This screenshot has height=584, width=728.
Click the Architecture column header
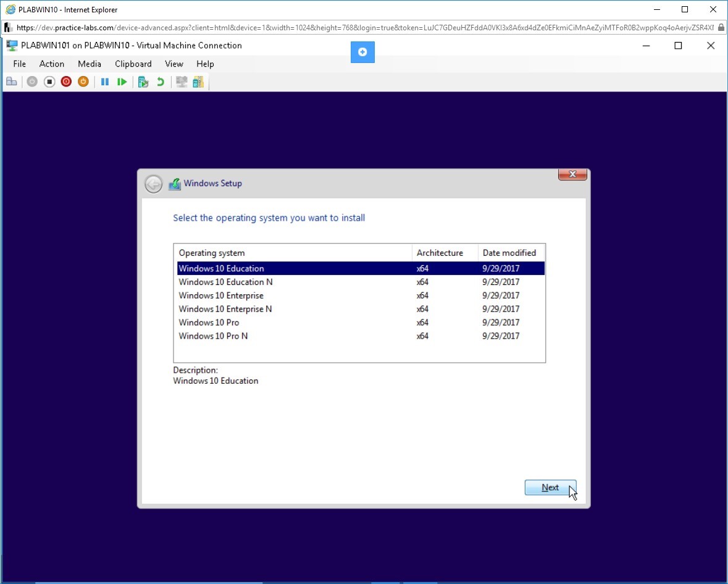(x=445, y=253)
